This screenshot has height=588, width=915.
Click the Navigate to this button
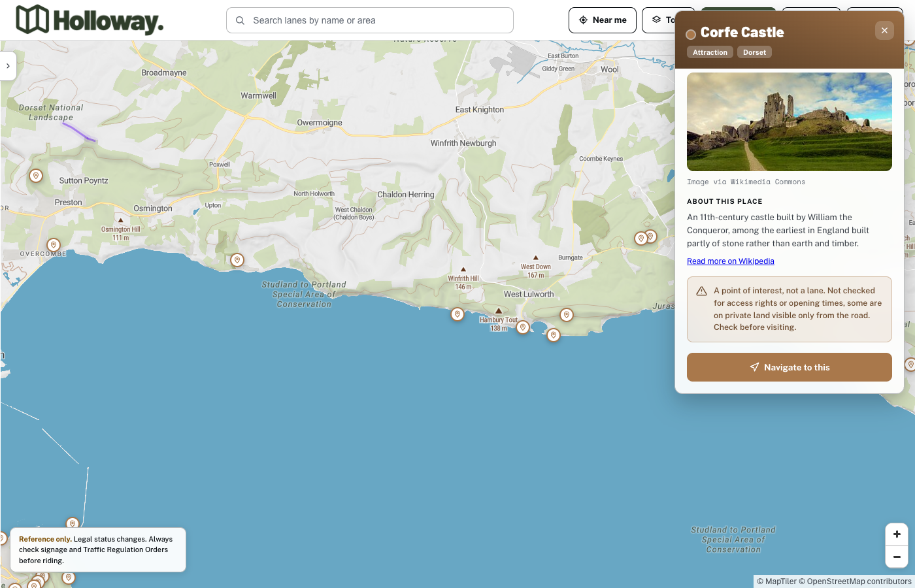pos(790,367)
